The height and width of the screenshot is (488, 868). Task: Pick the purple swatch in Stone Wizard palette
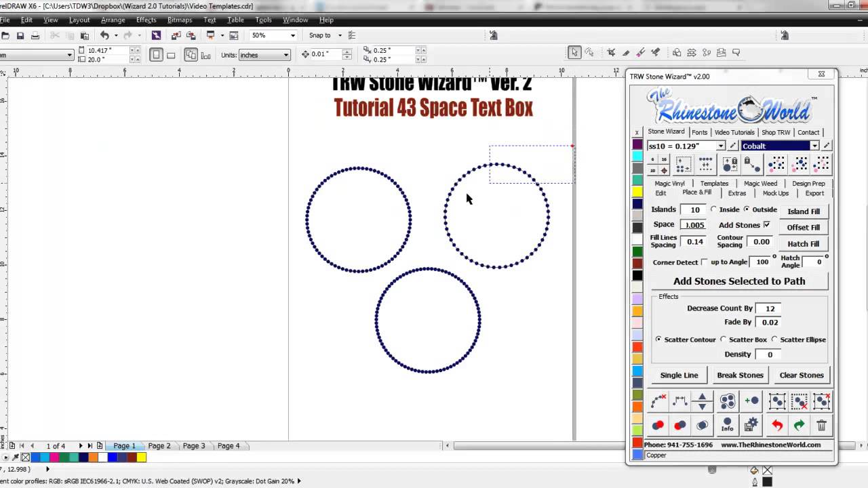click(x=637, y=144)
